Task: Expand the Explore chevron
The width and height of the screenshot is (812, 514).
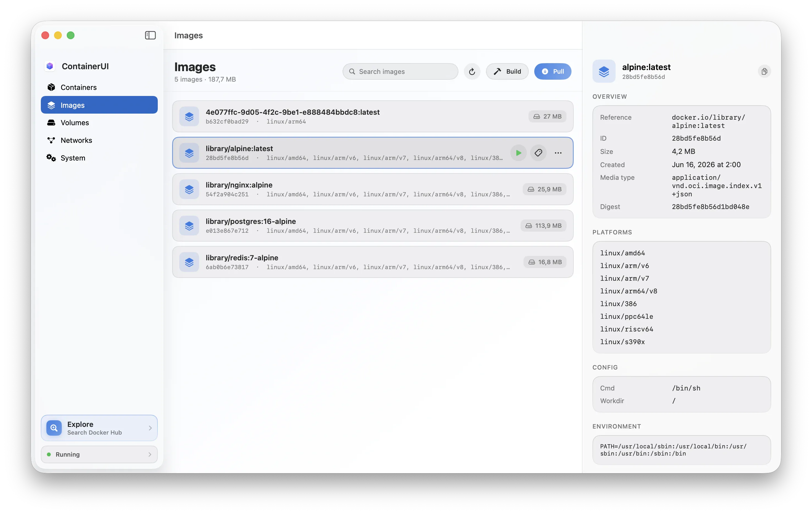Action: pyautogui.click(x=150, y=428)
